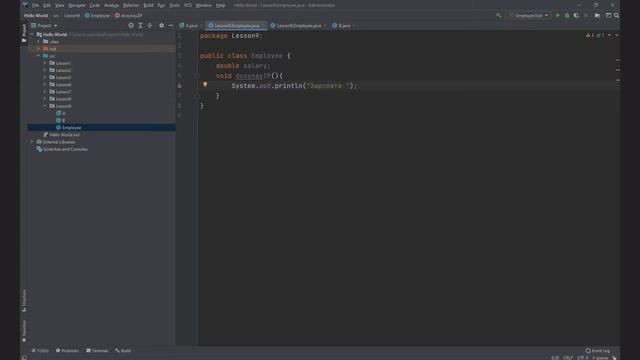Open Project panel gear settings
This screenshot has height=360, width=640.
(162, 25)
